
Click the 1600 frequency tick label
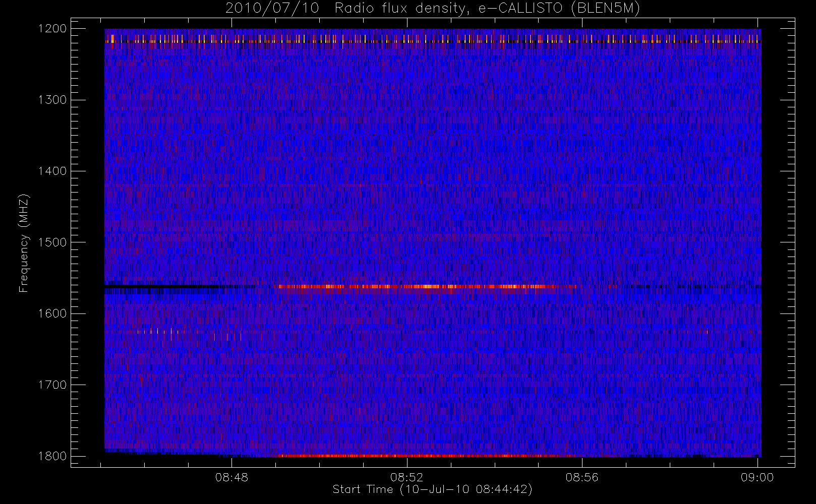click(x=53, y=313)
